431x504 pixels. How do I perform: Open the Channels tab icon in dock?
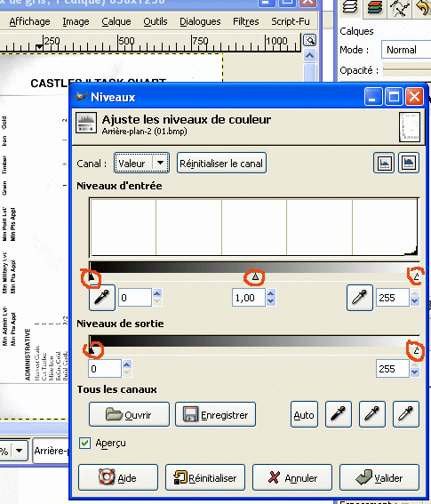point(374,7)
